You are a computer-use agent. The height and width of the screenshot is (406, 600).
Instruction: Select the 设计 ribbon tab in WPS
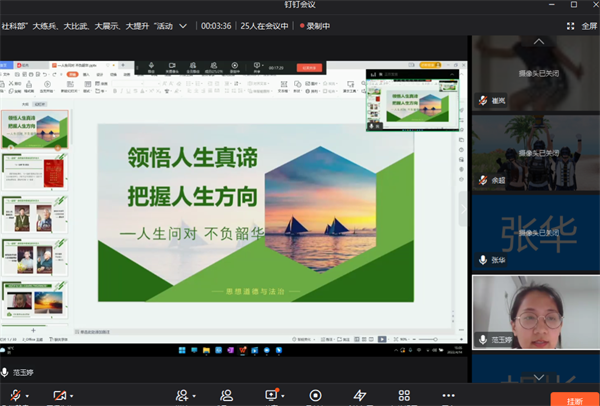pos(100,75)
